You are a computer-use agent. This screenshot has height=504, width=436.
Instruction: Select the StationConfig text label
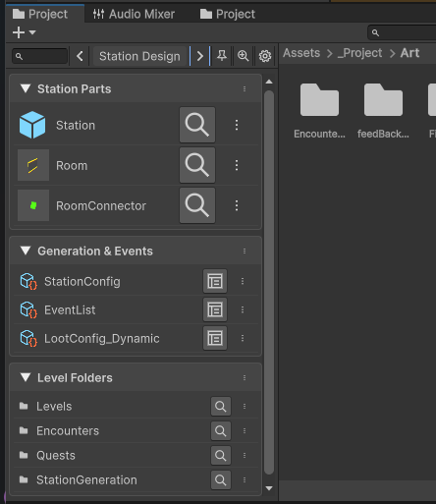(82, 282)
